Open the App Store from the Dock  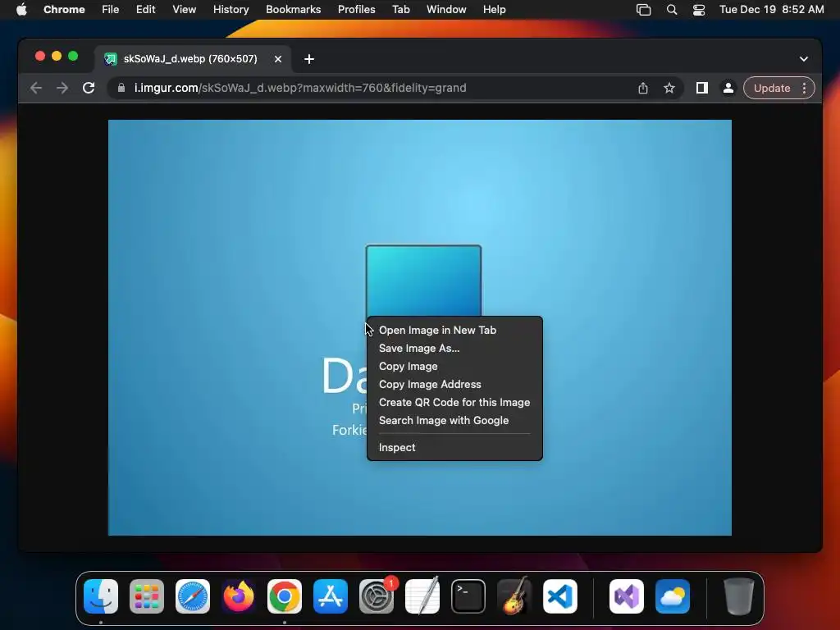331,596
